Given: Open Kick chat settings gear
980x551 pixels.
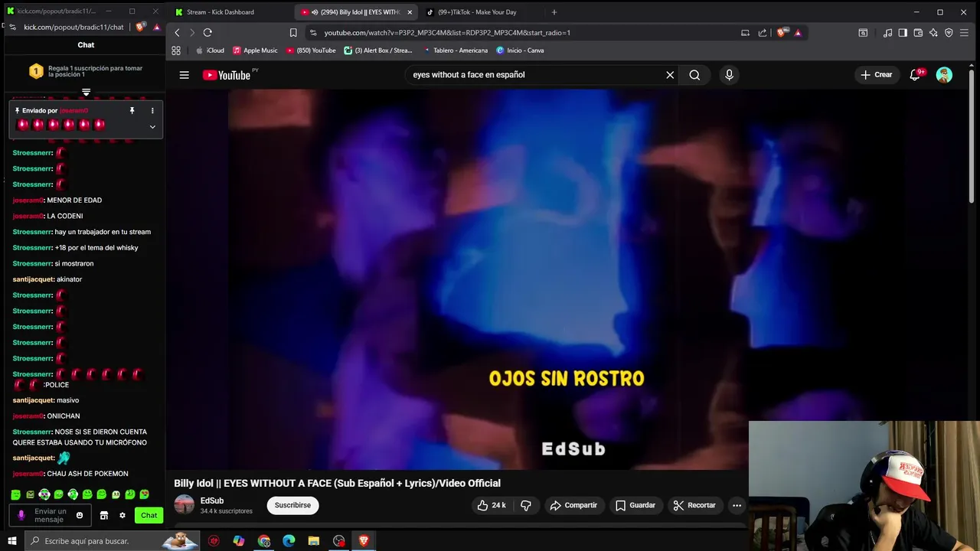Looking at the screenshot, I should tap(122, 515).
